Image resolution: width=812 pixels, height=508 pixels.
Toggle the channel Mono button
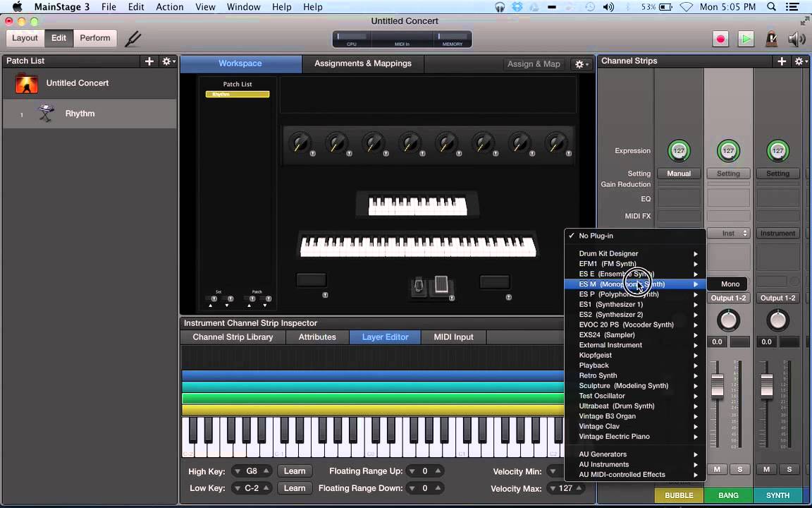click(730, 284)
